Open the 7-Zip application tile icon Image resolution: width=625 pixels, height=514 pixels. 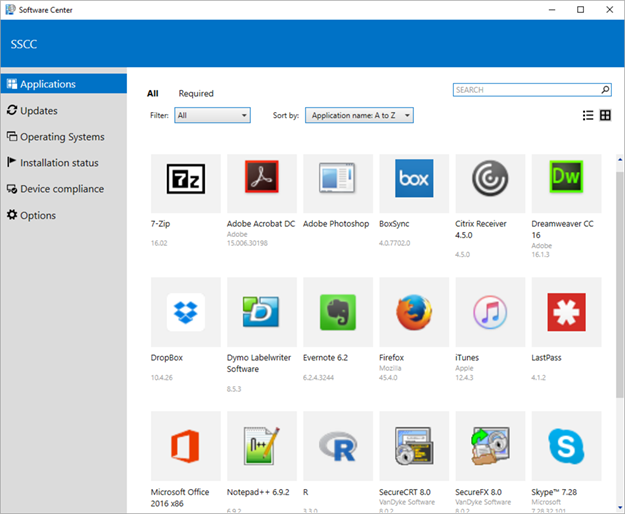(186, 179)
